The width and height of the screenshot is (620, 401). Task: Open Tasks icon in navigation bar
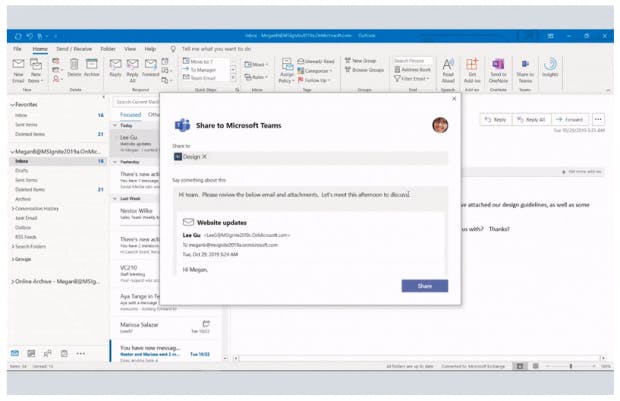coord(64,353)
